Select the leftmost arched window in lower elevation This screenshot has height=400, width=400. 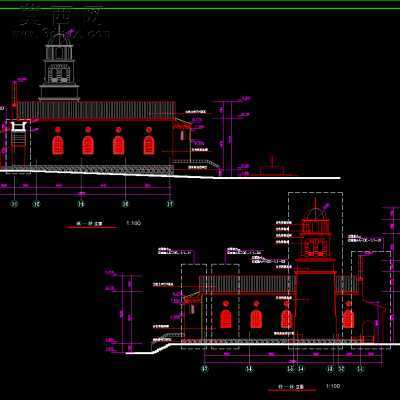226,319
